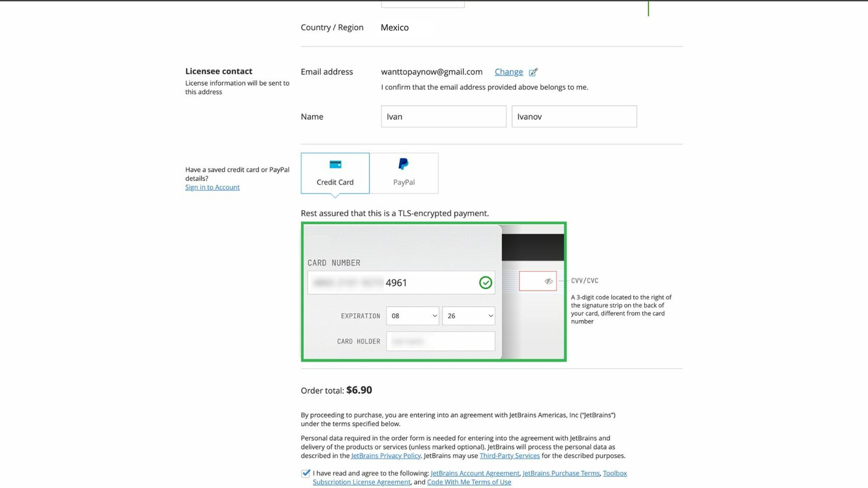868x488 pixels.
Task: Click the CVV/CVC label text
Action: [x=584, y=281]
